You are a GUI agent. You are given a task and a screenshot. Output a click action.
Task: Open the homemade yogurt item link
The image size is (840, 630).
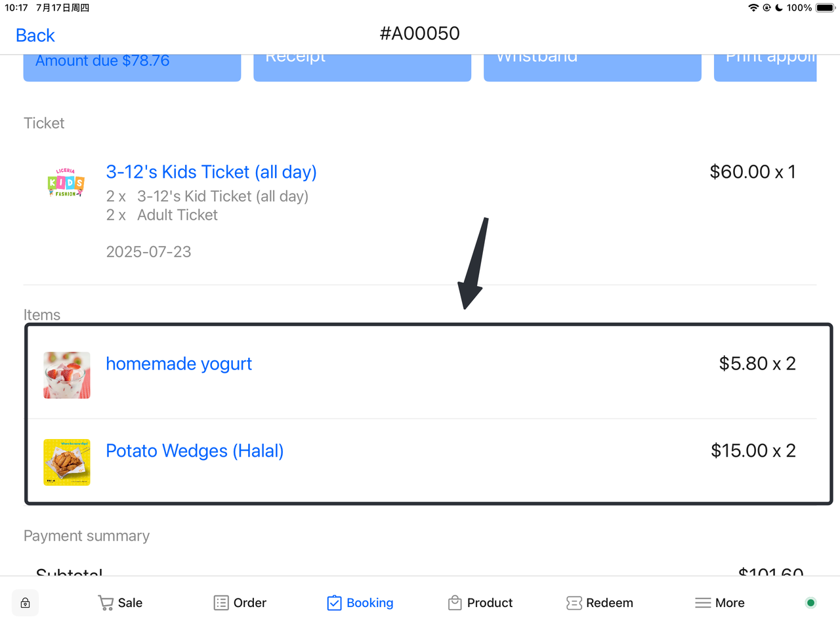tap(178, 364)
